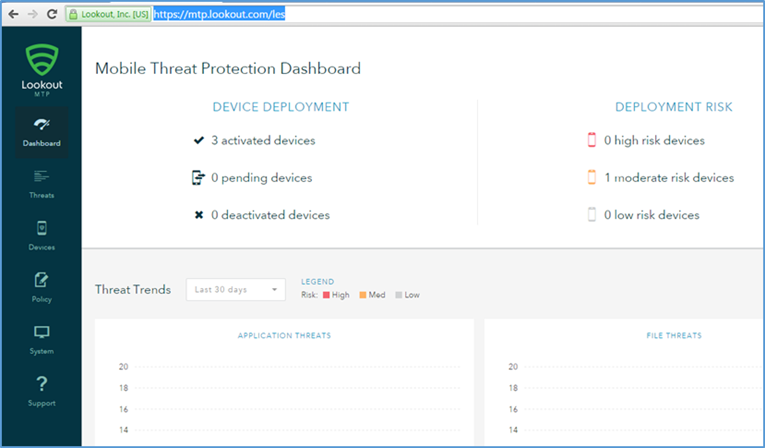Click the Med risk orange legend swatch

click(x=363, y=295)
